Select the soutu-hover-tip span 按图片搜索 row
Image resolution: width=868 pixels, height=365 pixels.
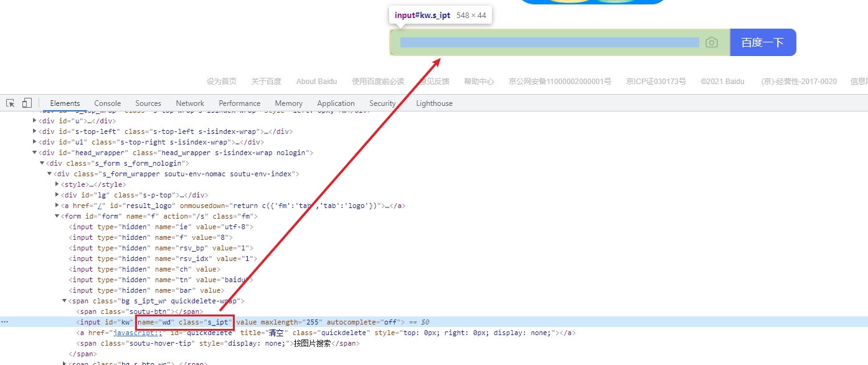[218, 343]
